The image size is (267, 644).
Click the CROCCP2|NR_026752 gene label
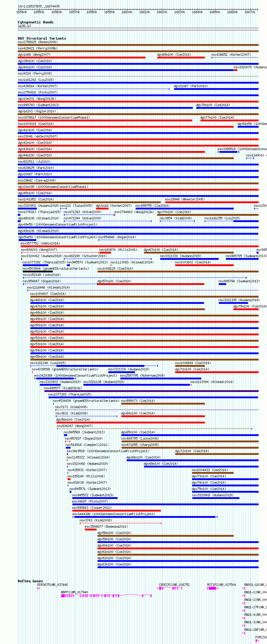175,585
